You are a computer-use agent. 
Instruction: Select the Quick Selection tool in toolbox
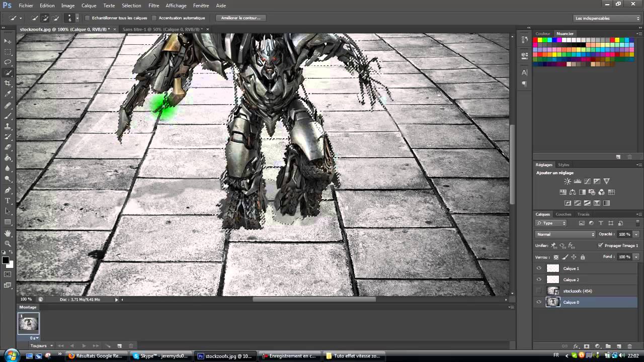click(8, 73)
